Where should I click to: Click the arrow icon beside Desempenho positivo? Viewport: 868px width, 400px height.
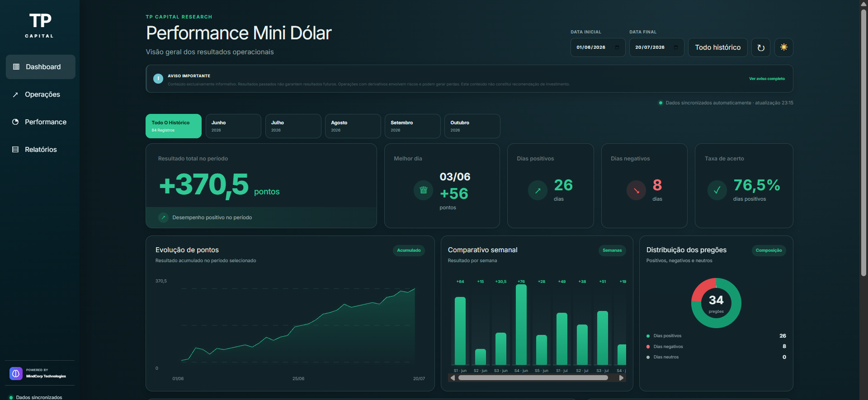click(164, 217)
